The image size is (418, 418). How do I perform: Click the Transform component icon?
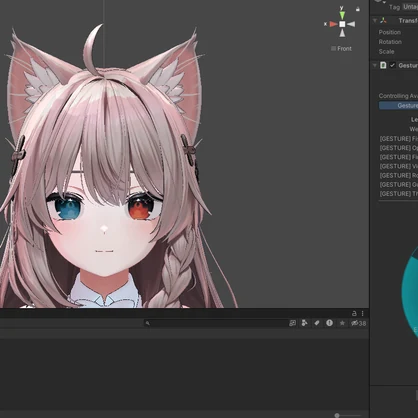point(383,21)
